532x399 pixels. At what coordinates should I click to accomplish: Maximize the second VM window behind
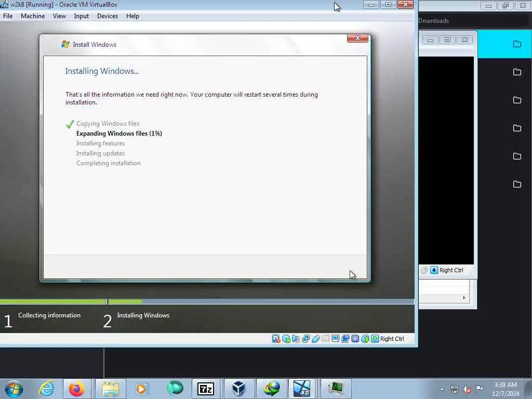click(x=447, y=39)
